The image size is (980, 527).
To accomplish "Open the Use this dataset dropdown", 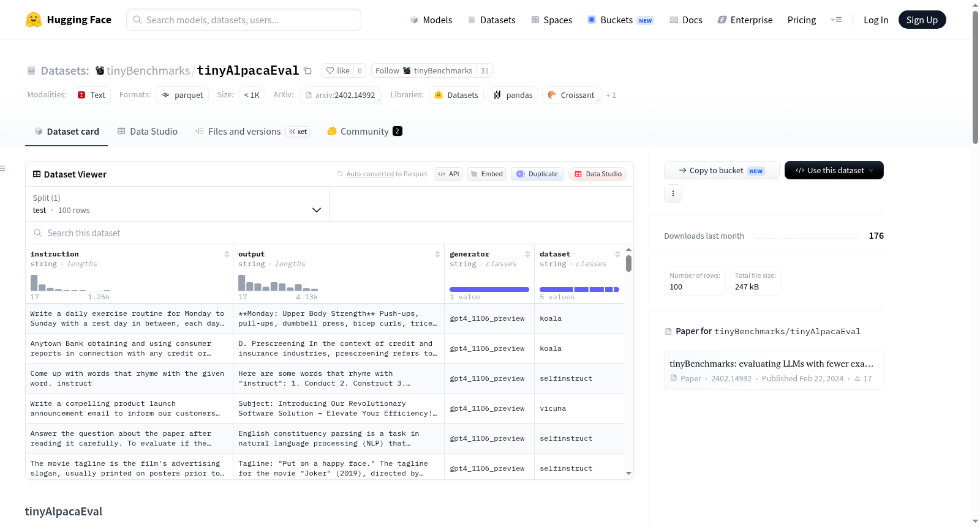I will (834, 170).
